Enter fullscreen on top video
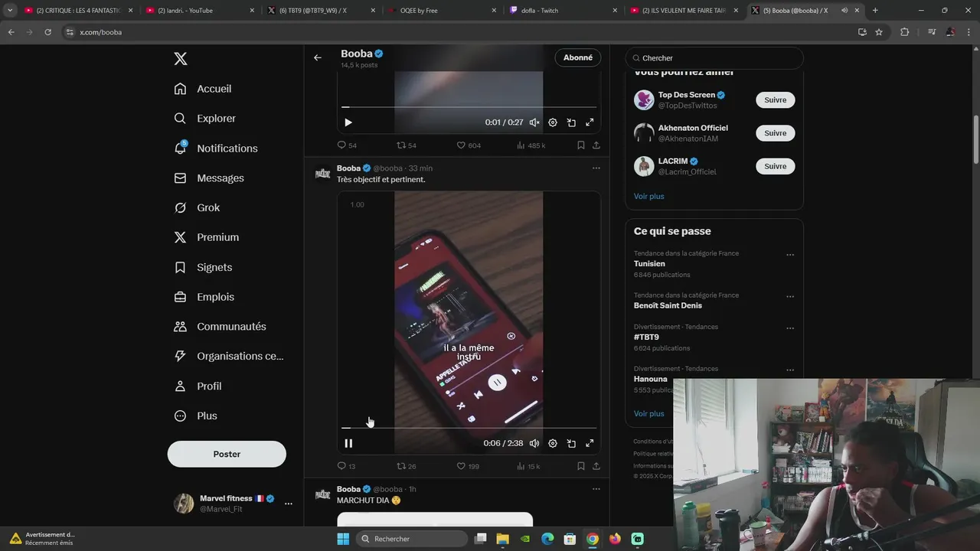980x551 pixels. pyautogui.click(x=590, y=122)
